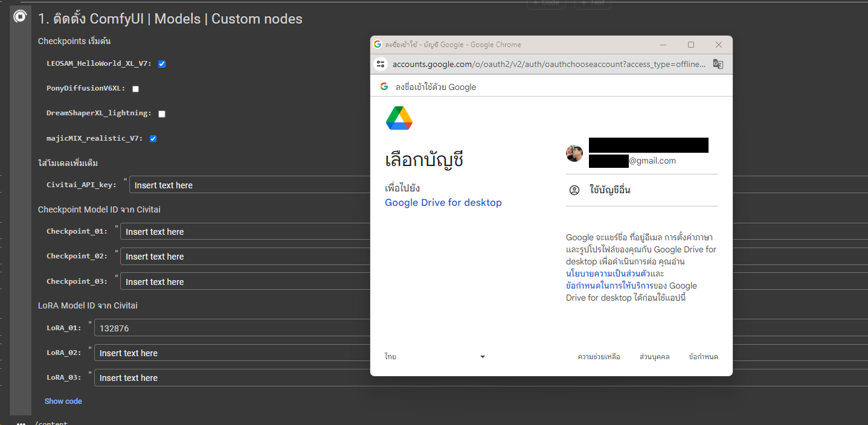Click the use another account person icon
The height and width of the screenshot is (425, 868).
click(x=574, y=190)
